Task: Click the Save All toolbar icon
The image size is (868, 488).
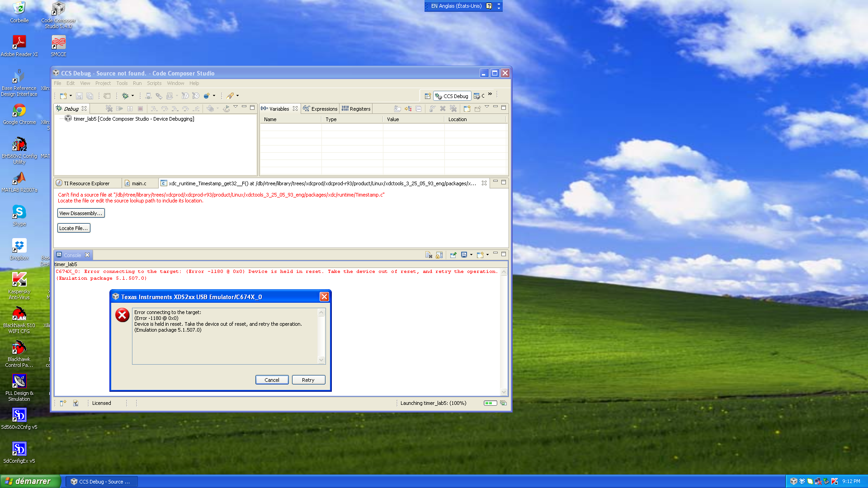Action: pyautogui.click(x=90, y=96)
